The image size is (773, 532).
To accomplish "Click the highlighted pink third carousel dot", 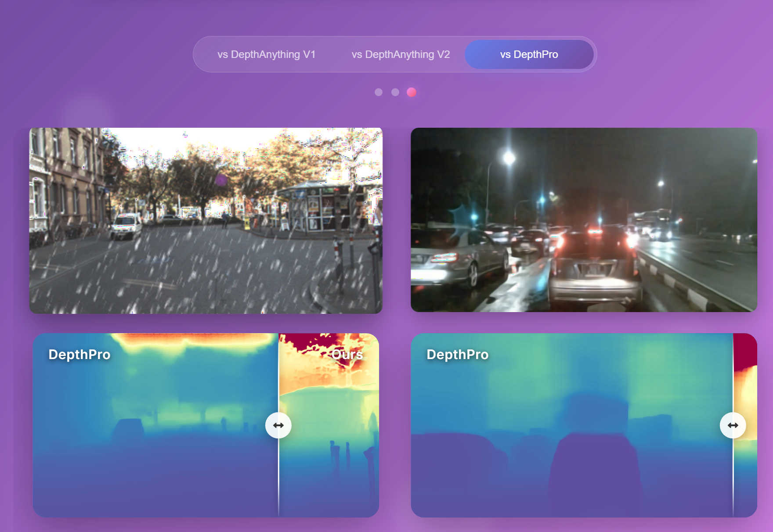I will 412,92.
